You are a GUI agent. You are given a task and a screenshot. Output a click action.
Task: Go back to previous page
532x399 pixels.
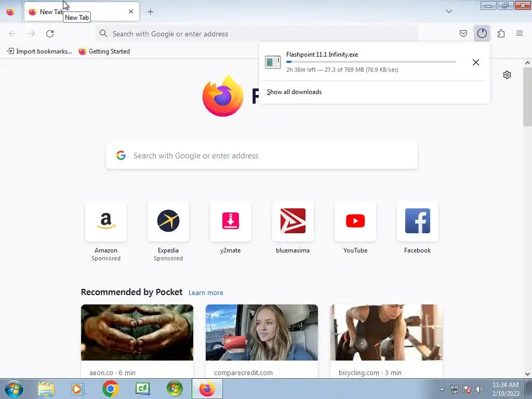pyautogui.click(x=12, y=34)
